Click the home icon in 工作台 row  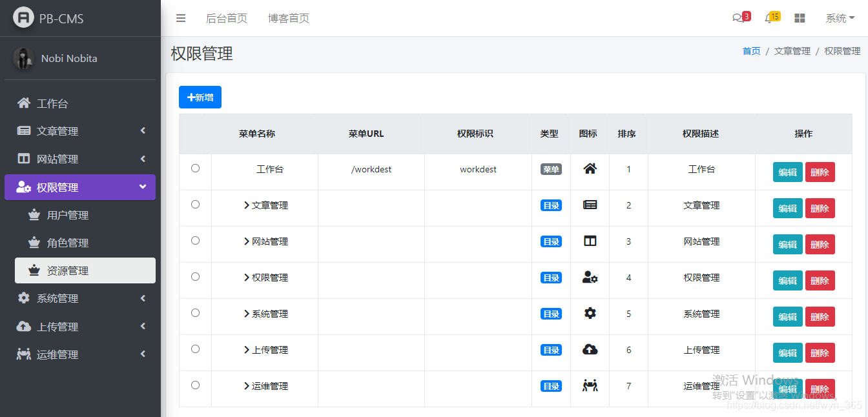tap(590, 169)
